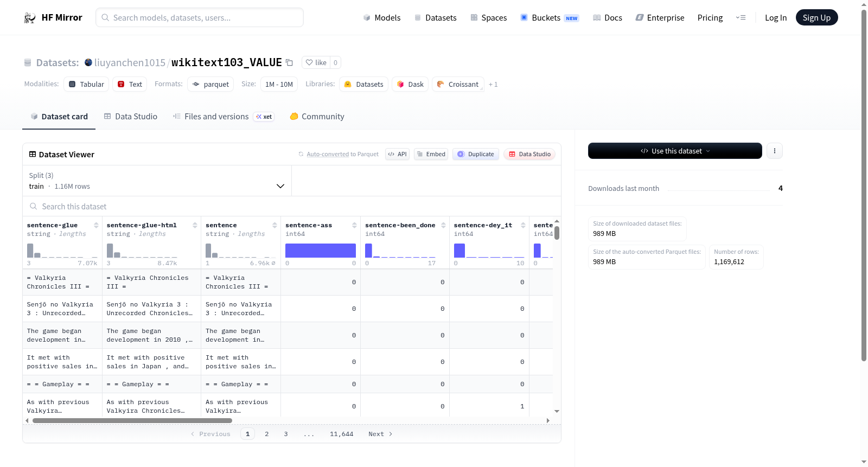Click the Dask library tag
The width and height of the screenshot is (868, 467).
410,84
